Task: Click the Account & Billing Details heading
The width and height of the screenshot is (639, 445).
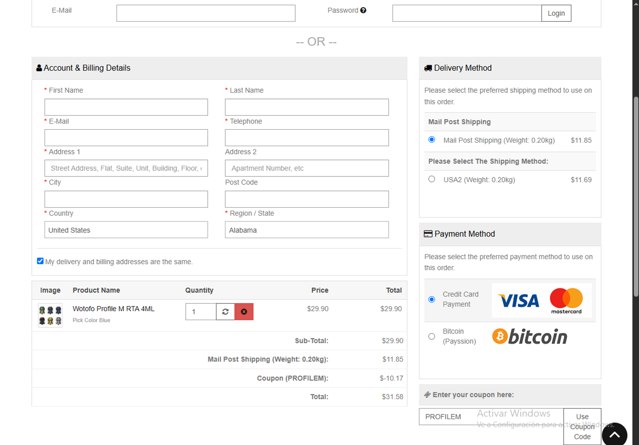Action: (x=87, y=68)
